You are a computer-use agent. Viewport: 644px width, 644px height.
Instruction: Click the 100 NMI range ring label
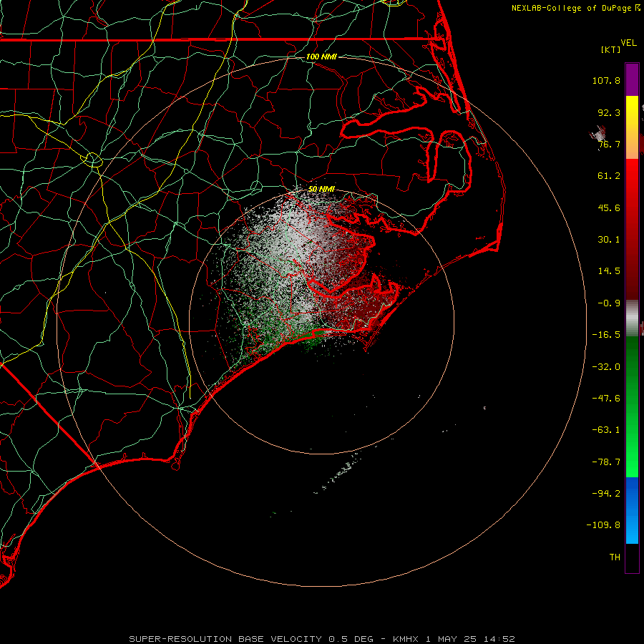click(x=321, y=57)
